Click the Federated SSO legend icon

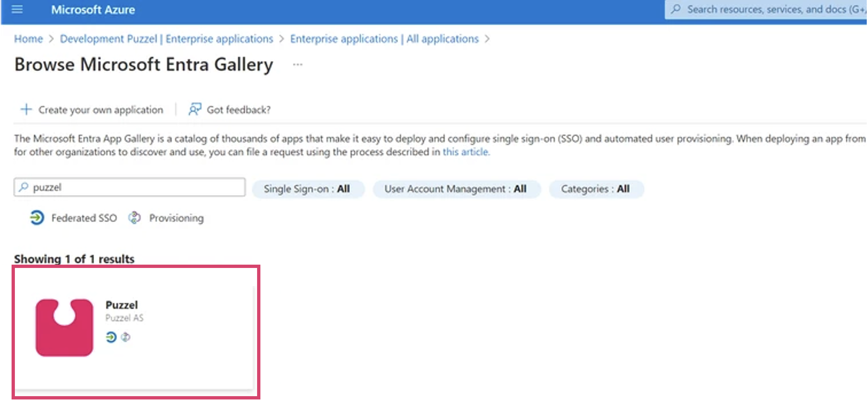pos(37,218)
